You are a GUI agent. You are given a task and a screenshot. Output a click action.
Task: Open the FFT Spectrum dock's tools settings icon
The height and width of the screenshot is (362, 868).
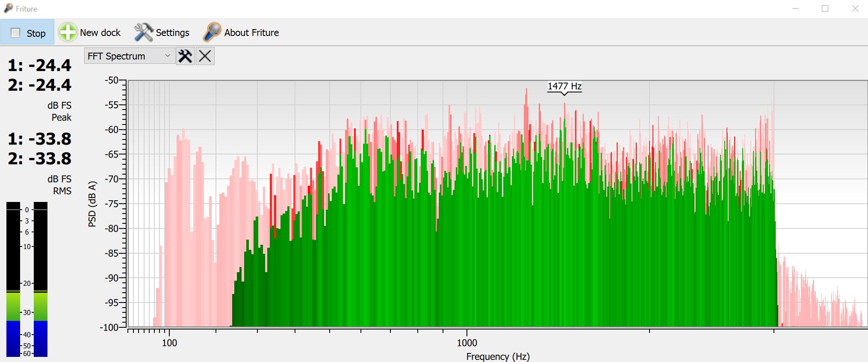point(185,56)
